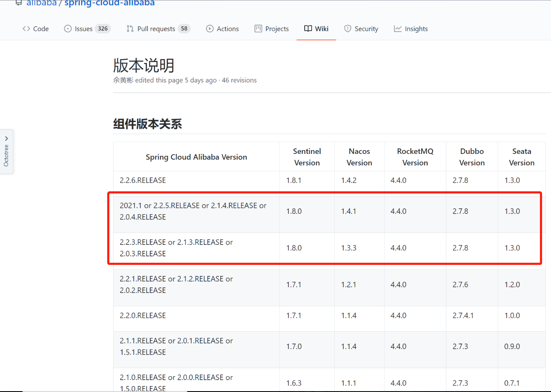Click the Sentinel Version column header
Image resolution: width=551 pixels, height=392 pixels.
(x=307, y=157)
